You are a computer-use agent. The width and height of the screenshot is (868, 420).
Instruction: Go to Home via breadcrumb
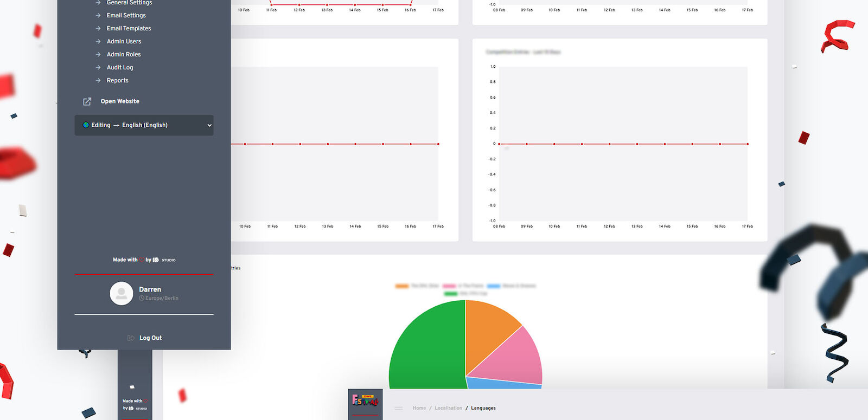pyautogui.click(x=419, y=408)
